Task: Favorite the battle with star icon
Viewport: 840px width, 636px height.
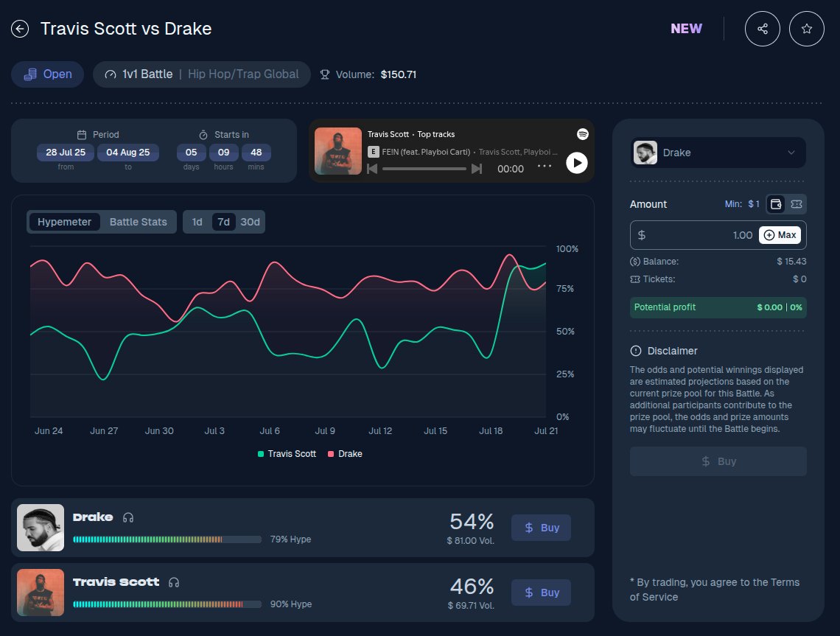Action: click(x=806, y=29)
